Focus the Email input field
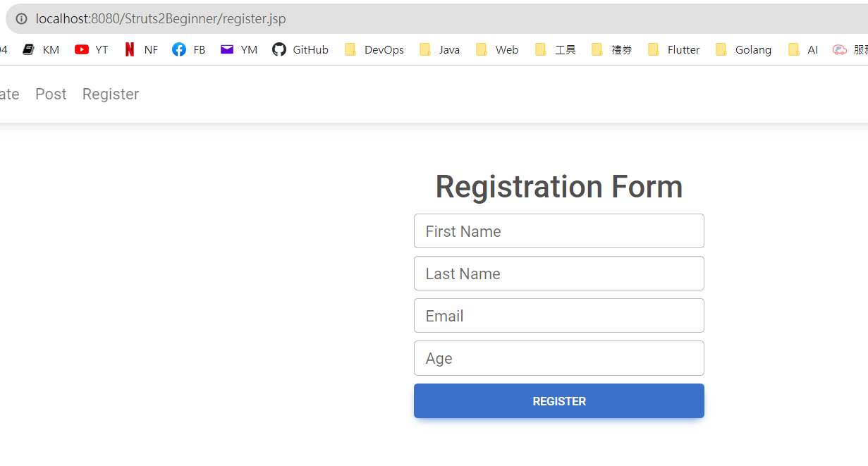The image size is (868, 466). [559, 316]
